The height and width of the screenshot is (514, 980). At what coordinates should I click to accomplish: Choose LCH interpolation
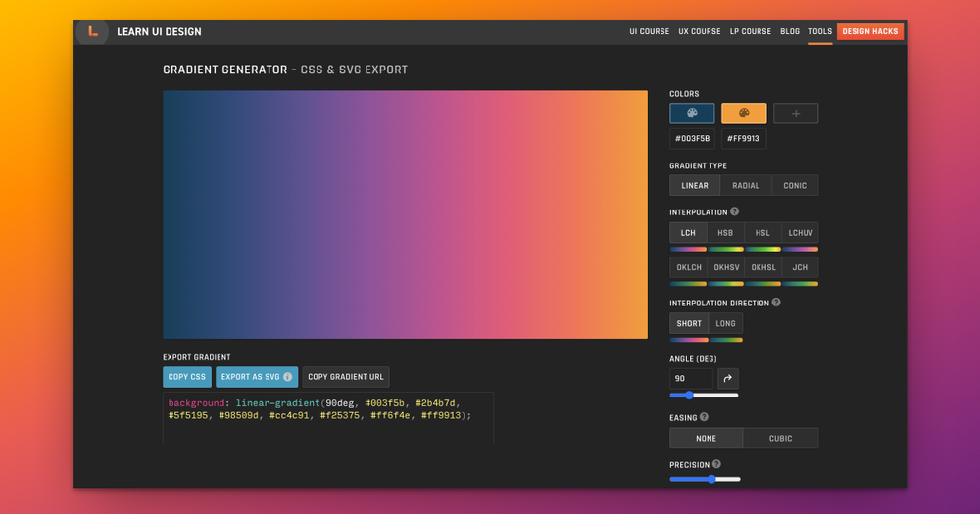[688, 232]
